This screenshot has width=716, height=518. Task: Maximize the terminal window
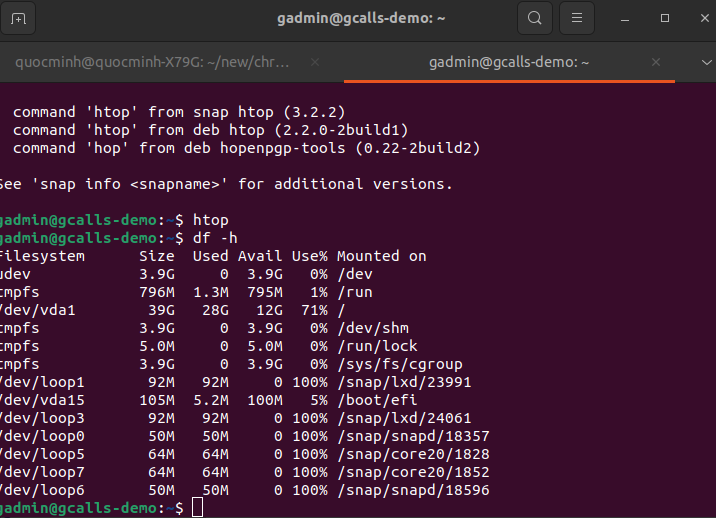pos(665,18)
